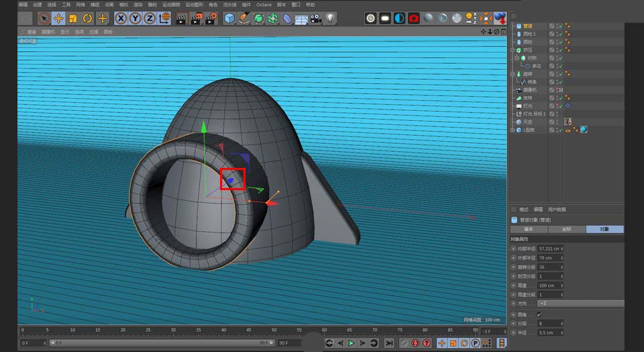Open the array/modeling green flower icon

273,19
